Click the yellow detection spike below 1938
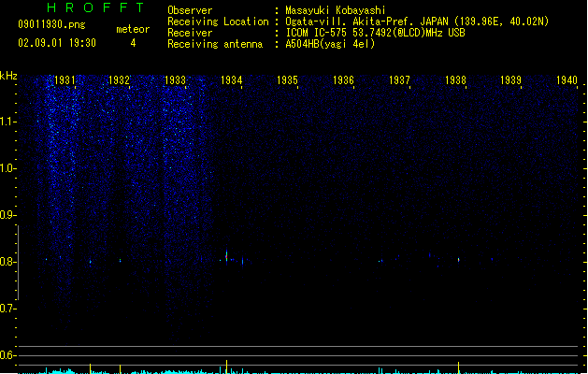The image size is (588, 374). coord(458,367)
